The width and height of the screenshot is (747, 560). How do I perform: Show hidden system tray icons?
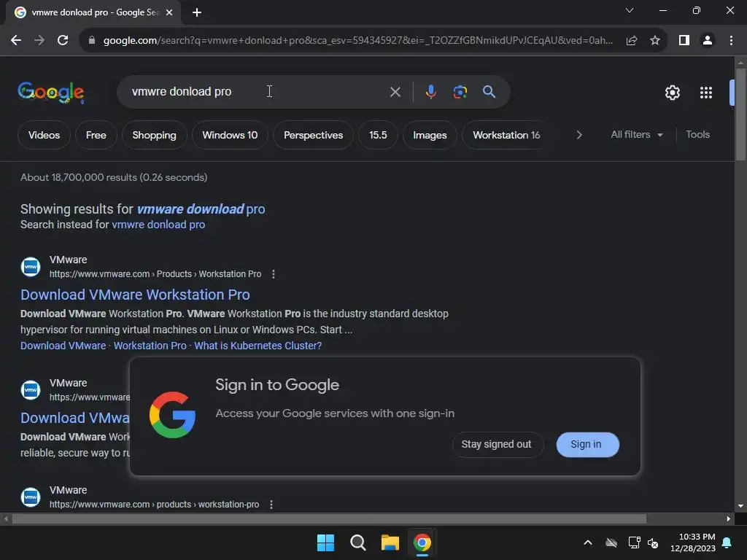588,542
